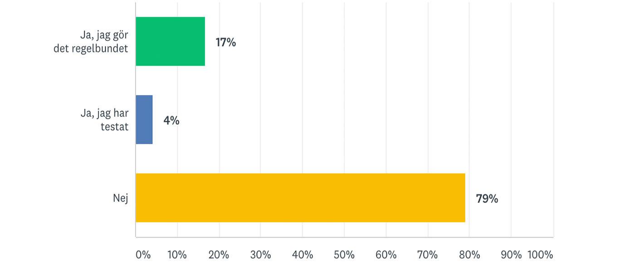Click the 4% value label

(171, 121)
